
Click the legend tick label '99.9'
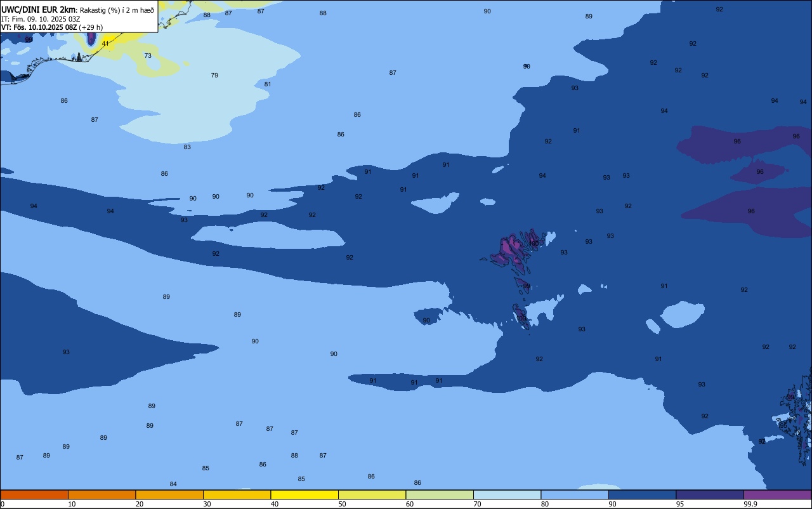(x=750, y=504)
